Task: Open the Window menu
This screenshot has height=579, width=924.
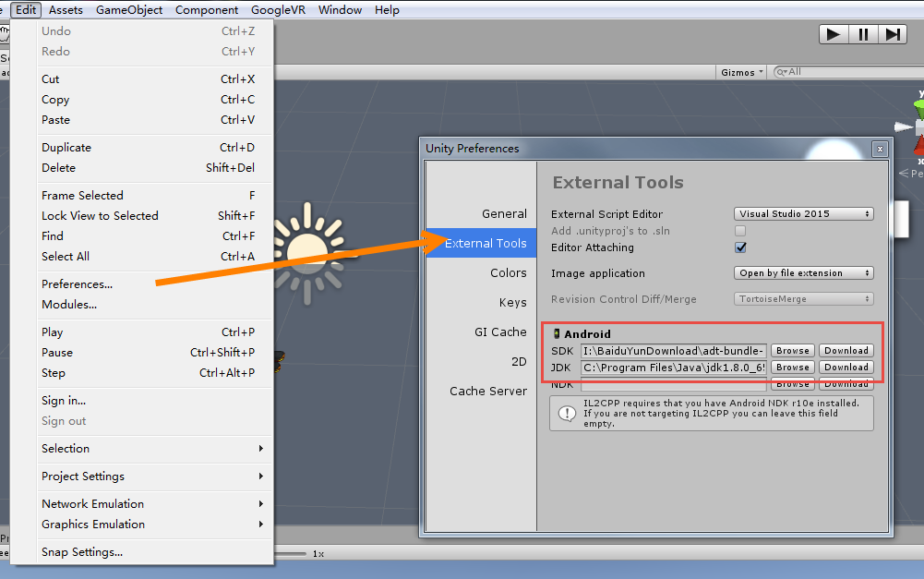Action: click(x=340, y=10)
